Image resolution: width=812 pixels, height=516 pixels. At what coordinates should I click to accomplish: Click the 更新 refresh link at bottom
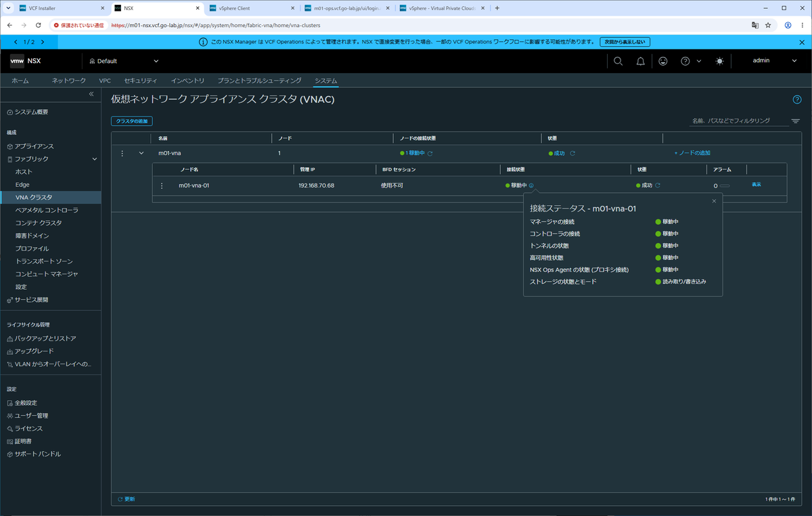pyautogui.click(x=126, y=499)
